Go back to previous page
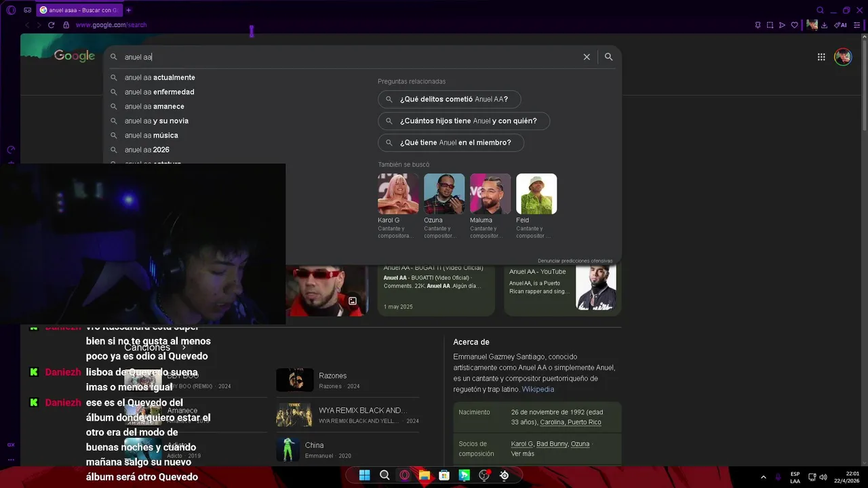This screenshot has width=868, height=488. click(27, 25)
